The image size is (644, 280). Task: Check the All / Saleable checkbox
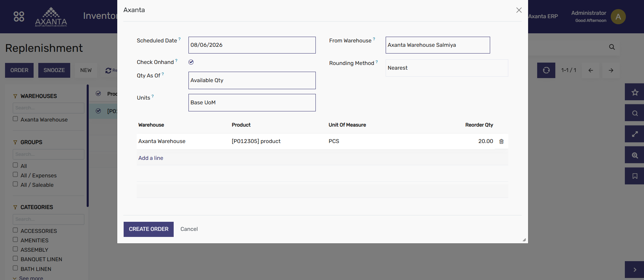pyautogui.click(x=15, y=184)
